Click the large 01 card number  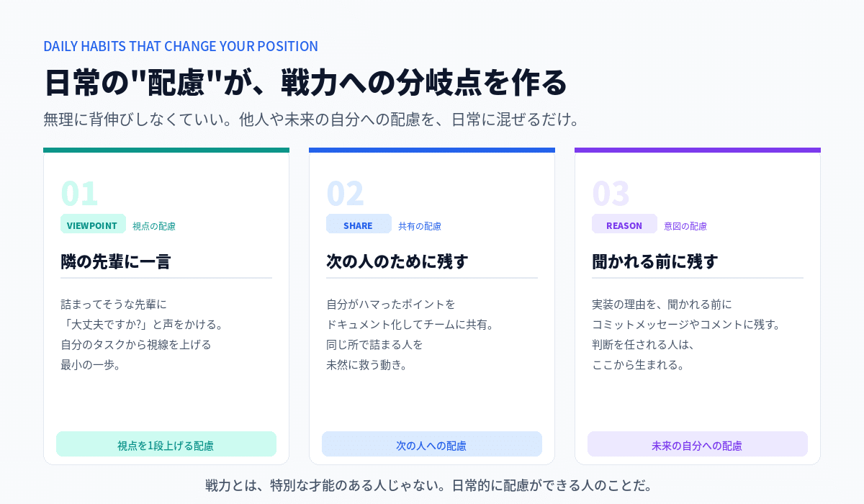(x=79, y=193)
